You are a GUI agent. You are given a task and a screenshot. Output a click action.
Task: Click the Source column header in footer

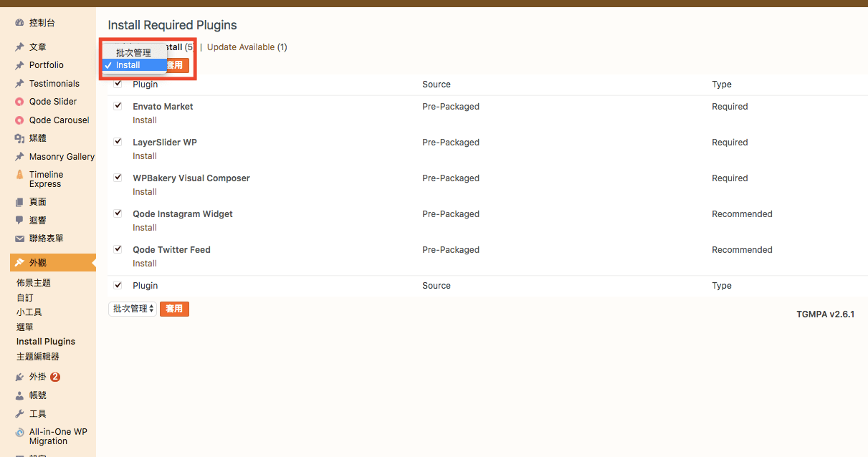pos(437,286)
